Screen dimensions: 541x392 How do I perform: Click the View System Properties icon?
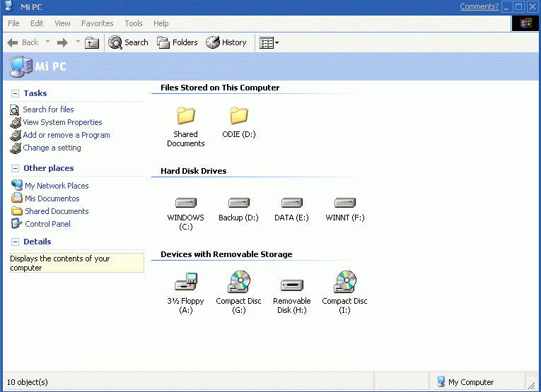pyautogui.click(x=15, y=123)
